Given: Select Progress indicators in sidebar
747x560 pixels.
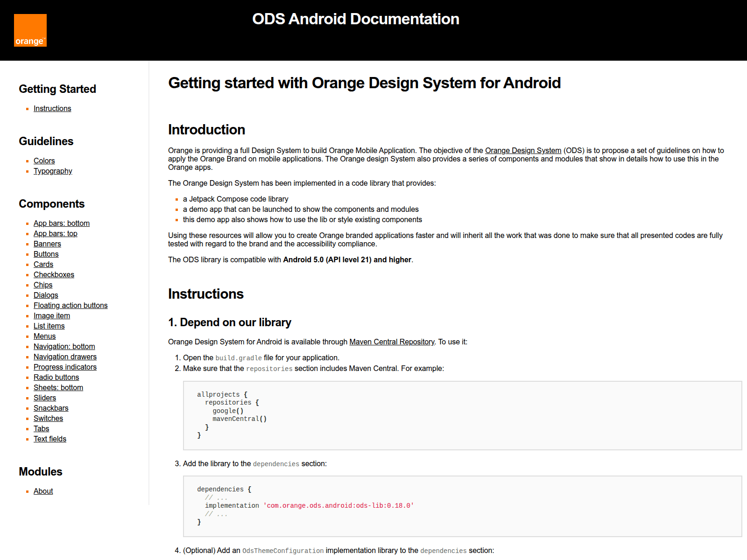Looking at the screenshot, I should [x=65, y=367].
